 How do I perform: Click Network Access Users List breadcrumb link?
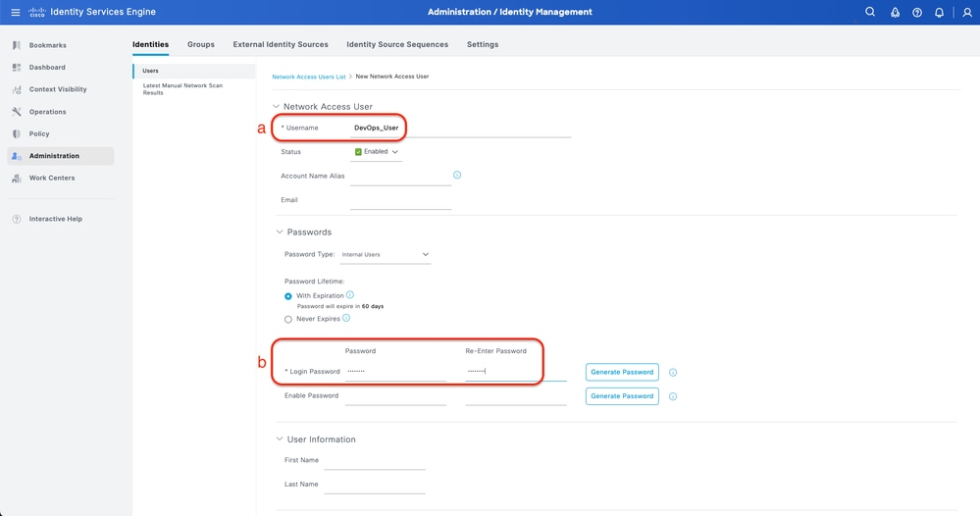(309, 77)
